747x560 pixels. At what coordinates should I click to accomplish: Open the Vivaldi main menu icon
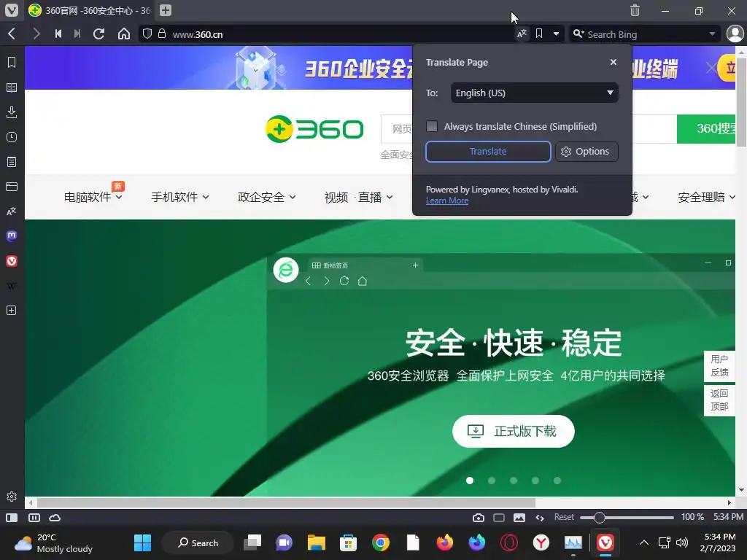(12, 10)
